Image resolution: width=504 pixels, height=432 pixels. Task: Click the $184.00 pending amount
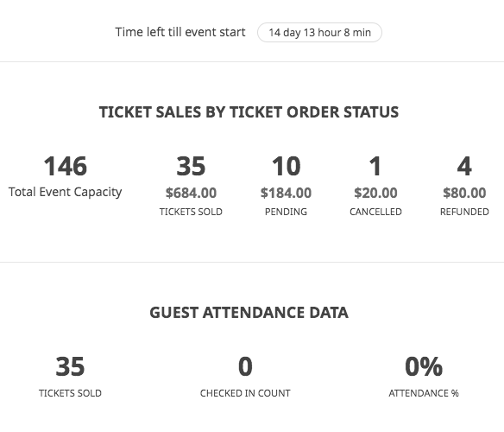pyautogui.click(x=286, y=193)
